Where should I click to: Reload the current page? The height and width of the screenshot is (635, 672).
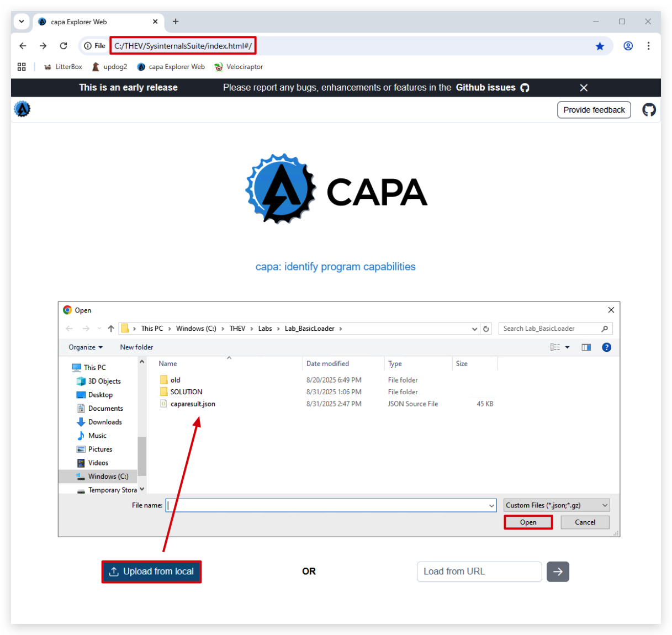[x=64, y=46]
